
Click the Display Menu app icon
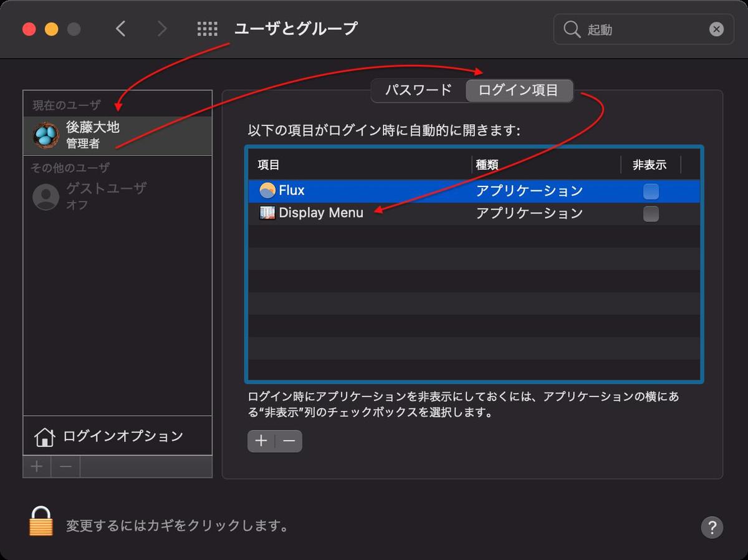pyautogui.click(x=267, y=213)
